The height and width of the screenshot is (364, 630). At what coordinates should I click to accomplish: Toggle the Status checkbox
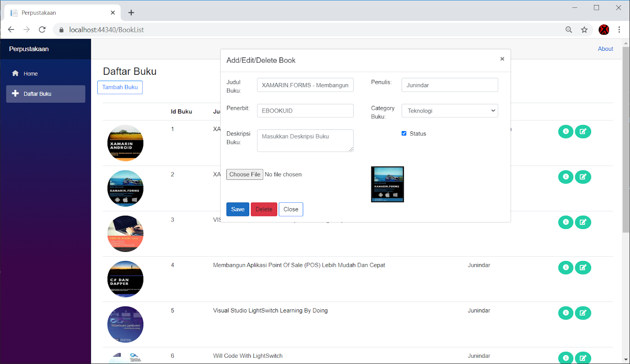pyautogui.click(x=404, y=133)
